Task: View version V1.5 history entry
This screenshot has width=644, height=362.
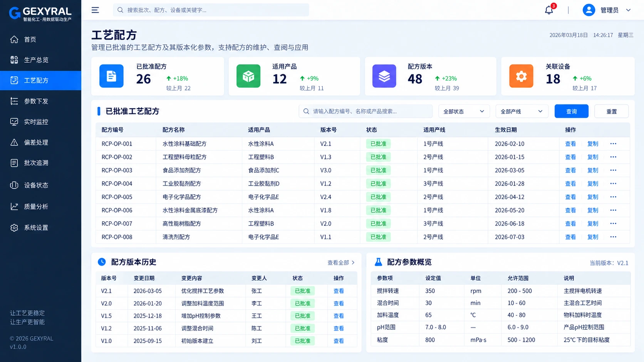Action: tap(339, 316)
